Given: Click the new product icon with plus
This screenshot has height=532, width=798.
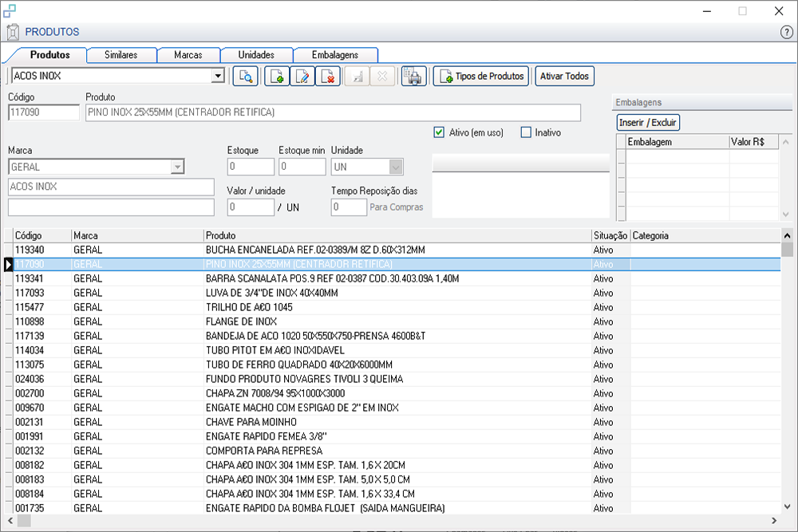Looking at the screenshot, I should click(277, 77).
